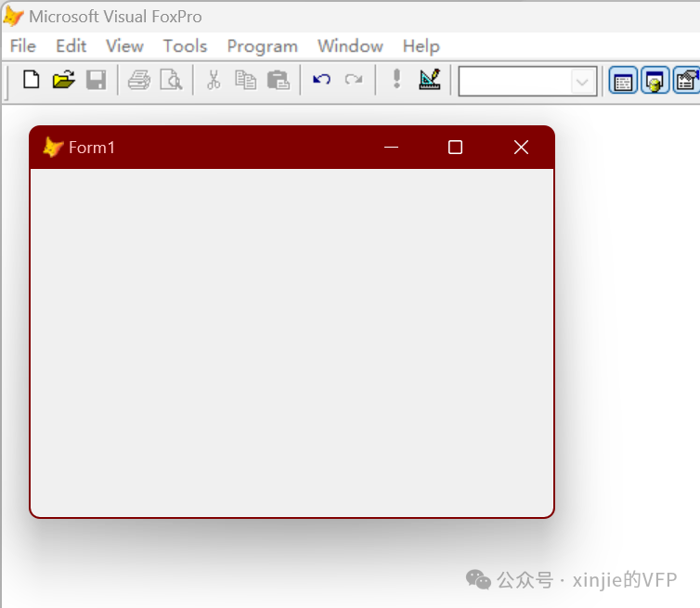The height and width of the screenshot is (608, 700).
Task: Open Print Preview from the toolbar
Action: [172, 80]
